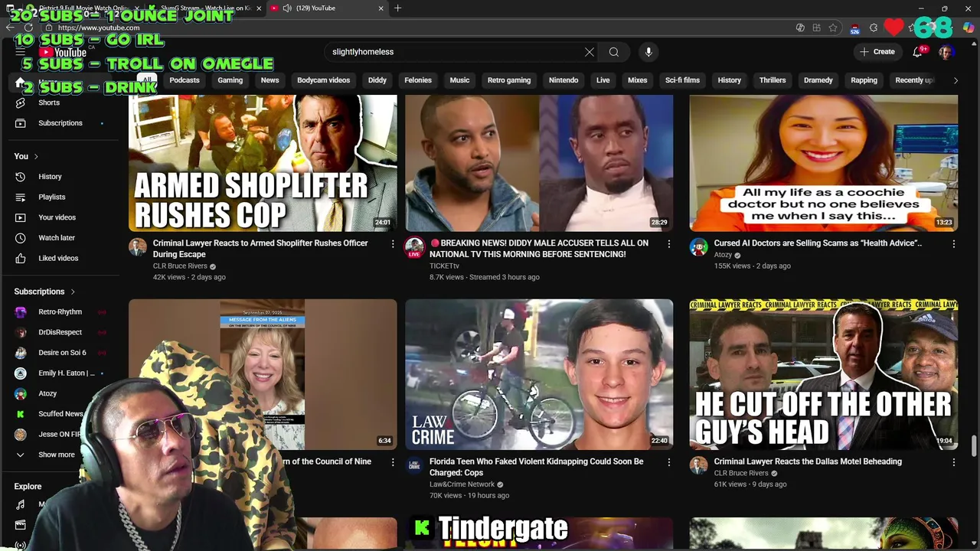The image size is (980, 551).
Task: Open a new browser tab with plus
Action: (x=397, y=8)
